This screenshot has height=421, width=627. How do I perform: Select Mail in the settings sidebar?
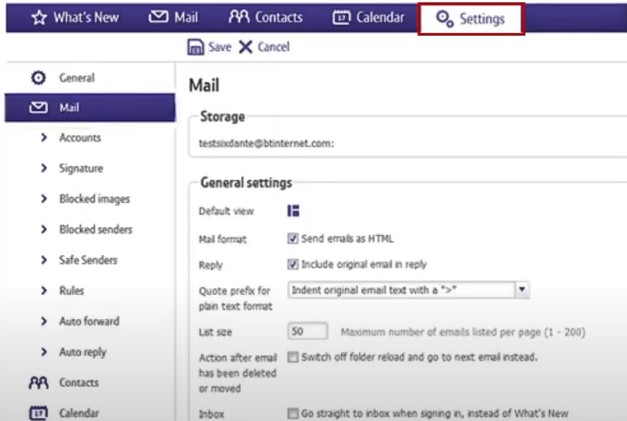(x=90, y=108)
